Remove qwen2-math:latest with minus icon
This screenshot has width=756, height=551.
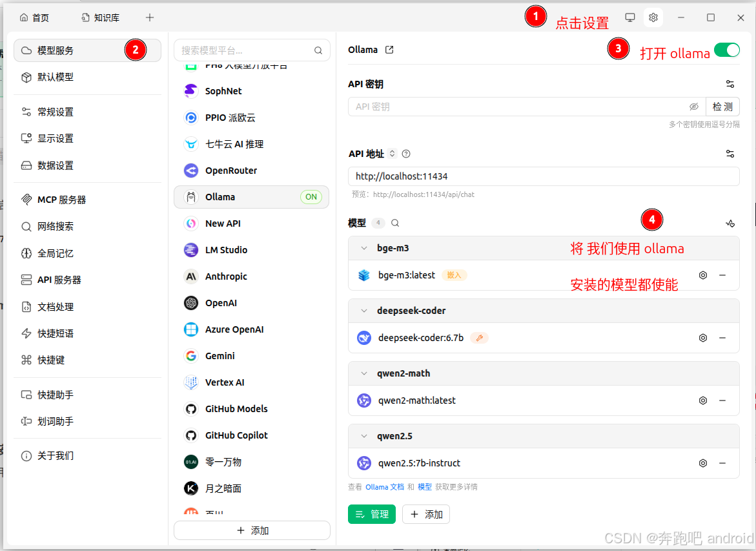pyautogui.click(x=722, y=400)
